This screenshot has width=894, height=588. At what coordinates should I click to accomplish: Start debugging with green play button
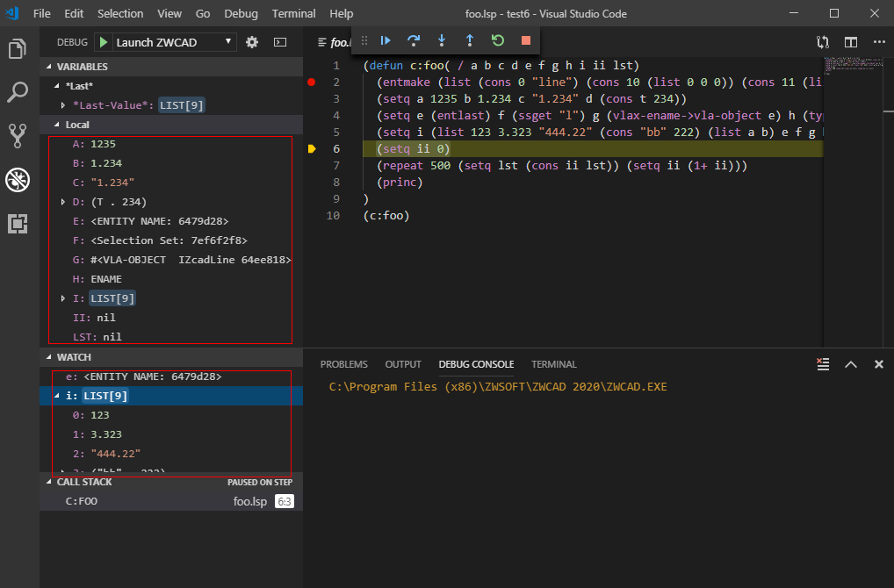104,42
